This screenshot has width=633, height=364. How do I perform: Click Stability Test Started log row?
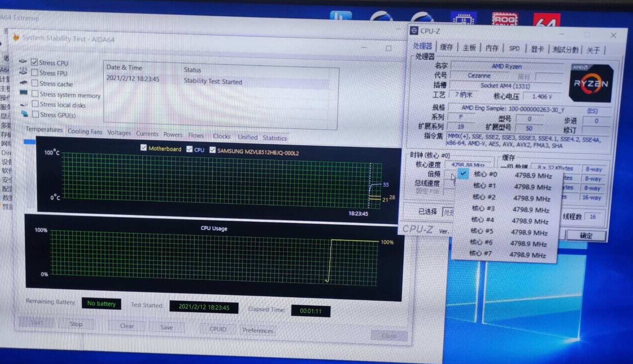point(217,81)
